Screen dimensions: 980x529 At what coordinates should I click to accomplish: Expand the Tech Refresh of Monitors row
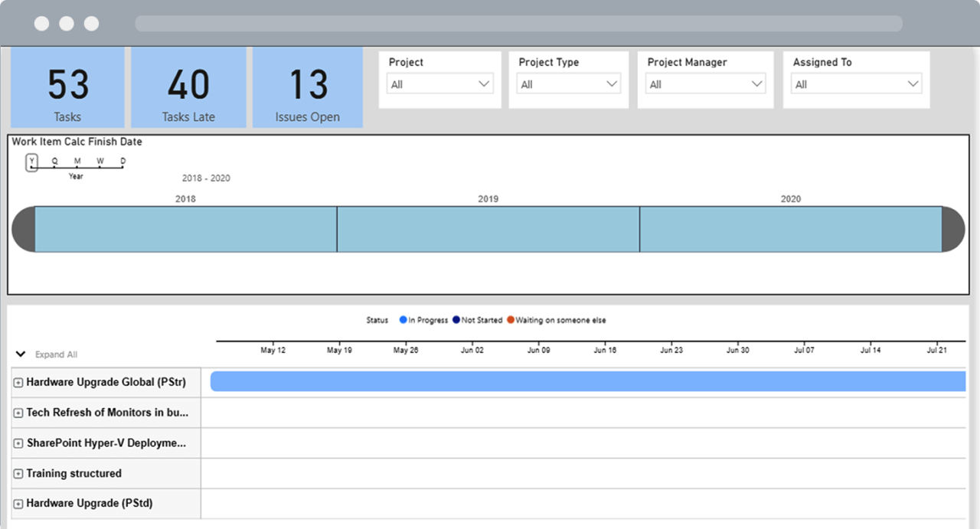click(x=17, y=412)
